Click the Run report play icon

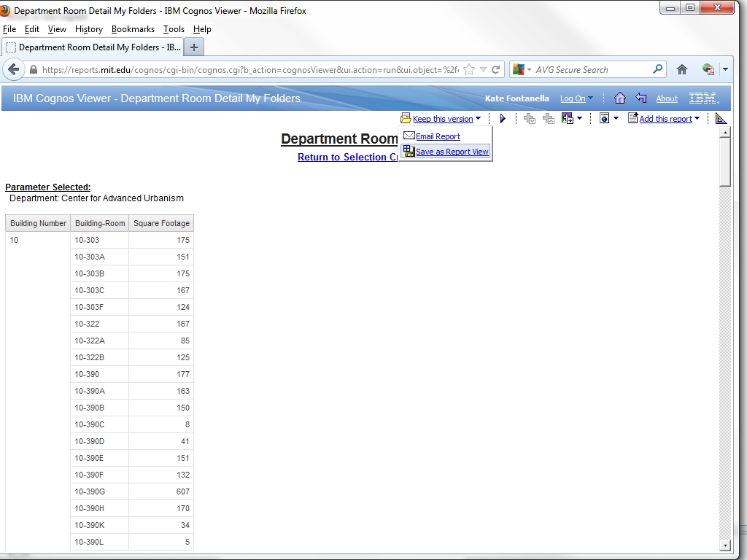pos(503,119)
